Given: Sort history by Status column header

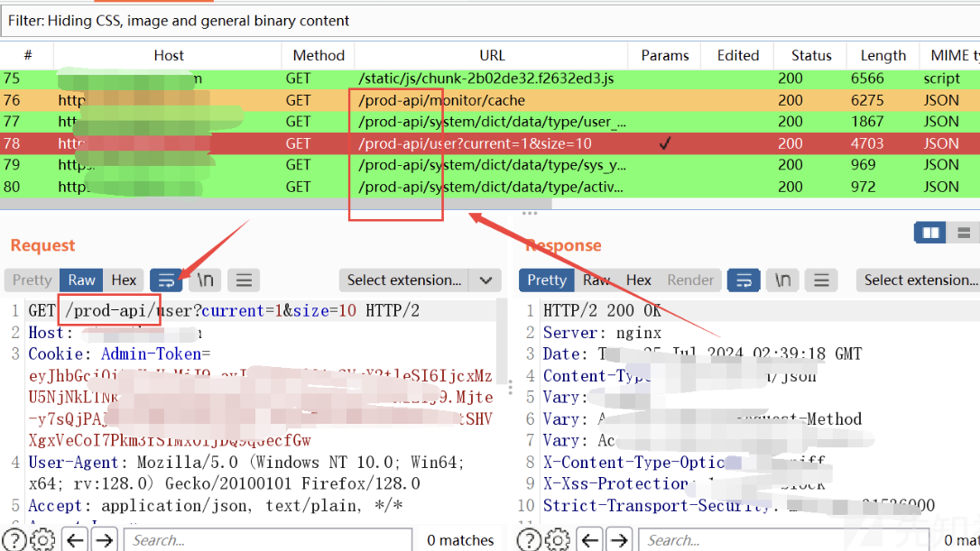Looking at the screenshot, I should pyautogui.click(x=810, y=56).
